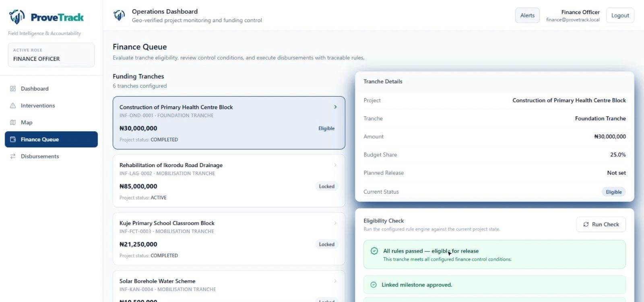Click the Eligible status on ₦30,000,000 tranche
The image size is (644, 302).
click(x=326, y=128)
